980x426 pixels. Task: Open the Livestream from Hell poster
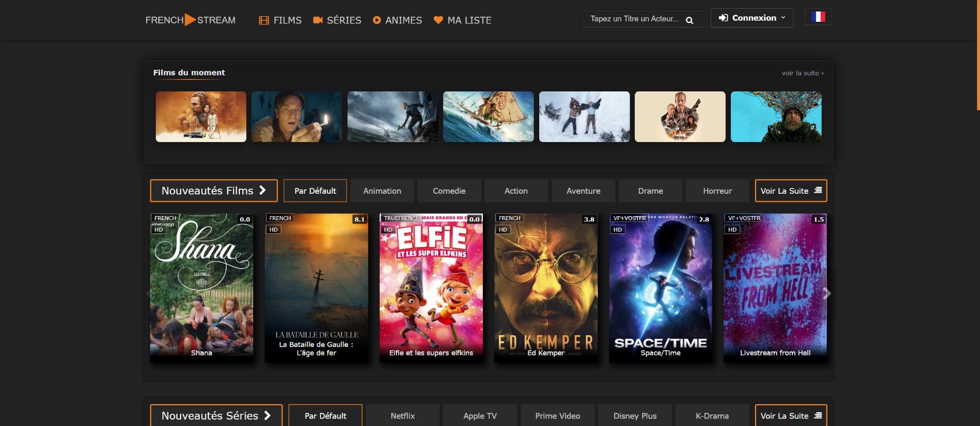point(775,288)
